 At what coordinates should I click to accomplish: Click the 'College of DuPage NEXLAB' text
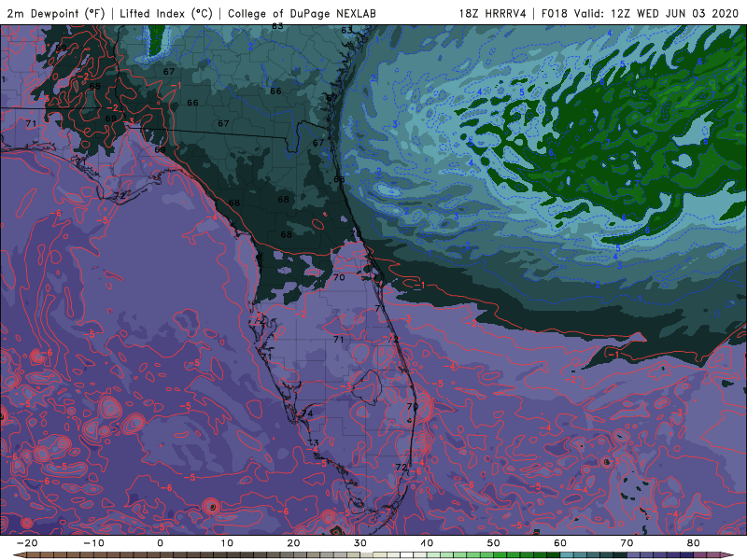[302, 13]
